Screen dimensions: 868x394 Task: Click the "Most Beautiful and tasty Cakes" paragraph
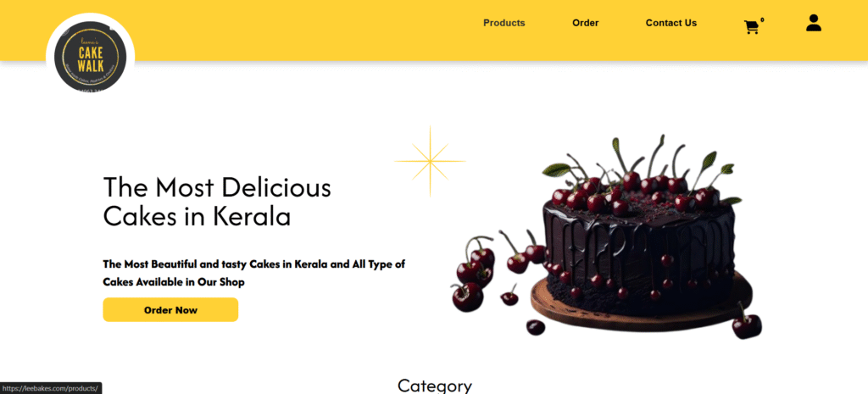254,273
